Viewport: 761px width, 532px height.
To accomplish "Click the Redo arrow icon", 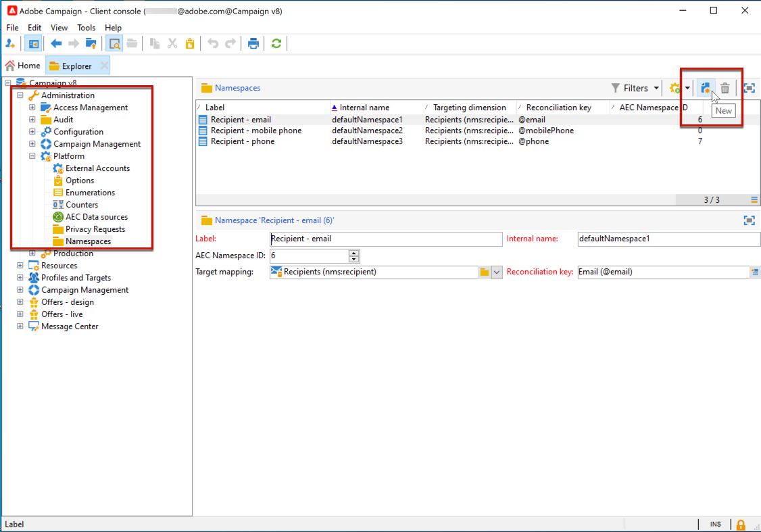I will [x=230, y=44].
